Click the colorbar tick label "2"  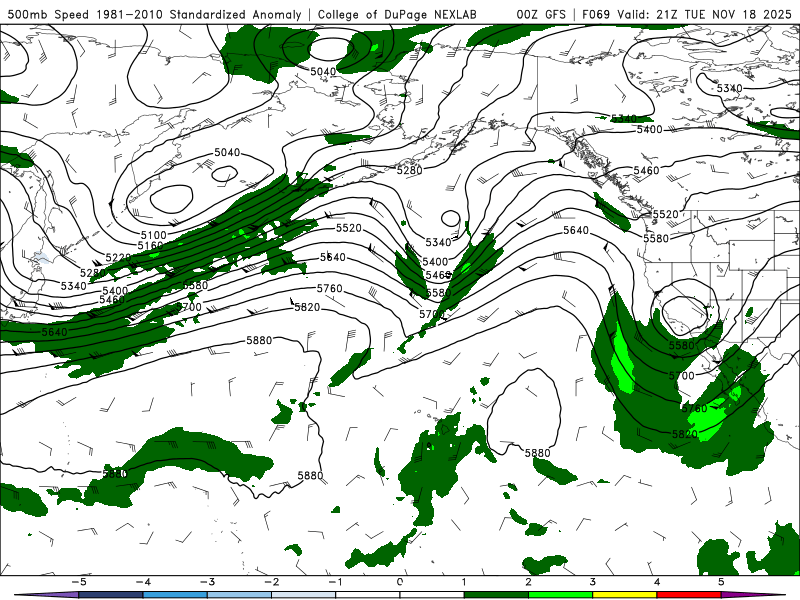[529, 582]
